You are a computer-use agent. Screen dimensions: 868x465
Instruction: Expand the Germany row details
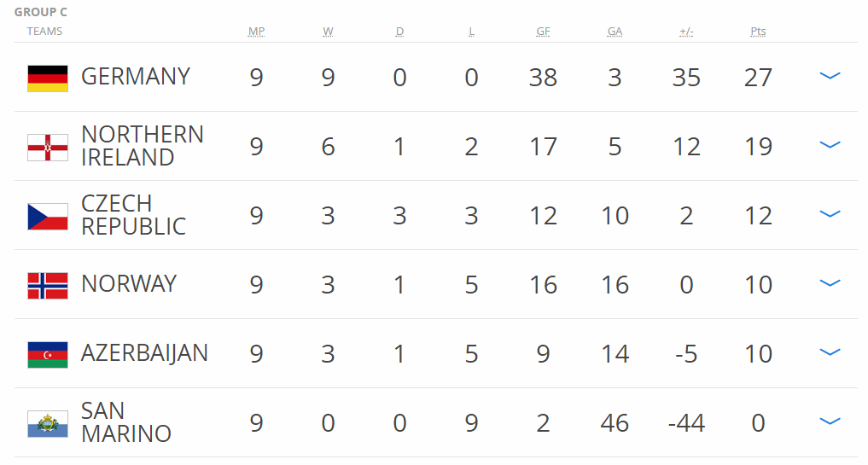[830, 76]
